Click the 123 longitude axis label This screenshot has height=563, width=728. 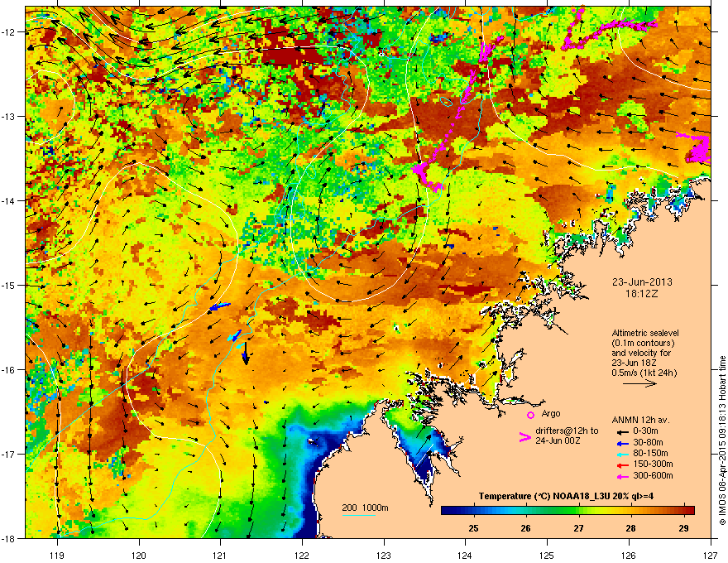click(384, 555)
